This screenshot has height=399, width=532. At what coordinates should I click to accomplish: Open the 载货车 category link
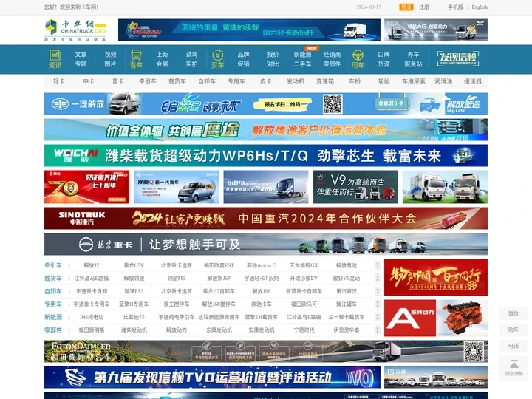(53, 279)
